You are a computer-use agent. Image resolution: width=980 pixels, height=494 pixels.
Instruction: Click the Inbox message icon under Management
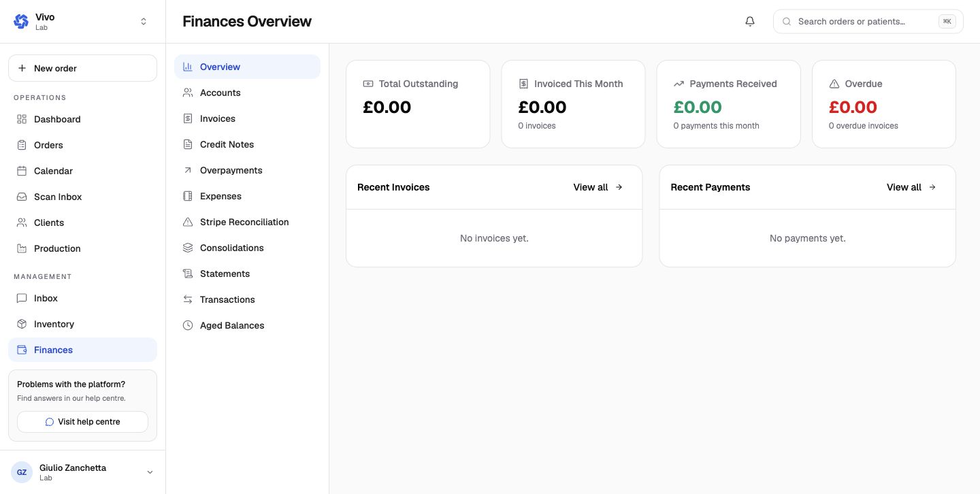coord(22,298)
